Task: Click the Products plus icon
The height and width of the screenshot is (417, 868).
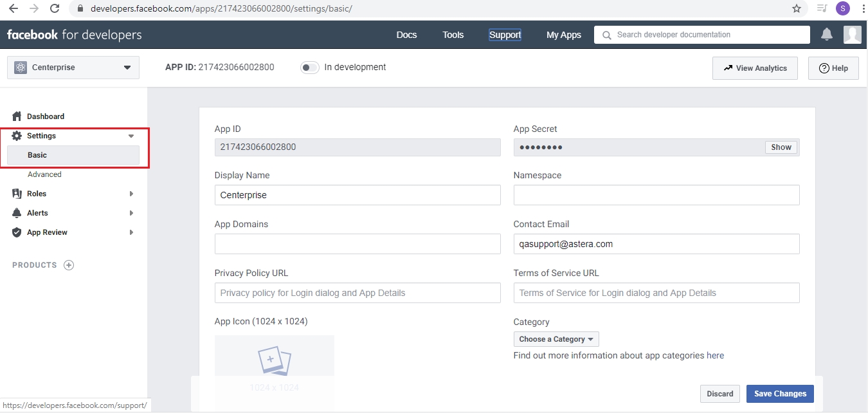Action: click(69, 265)
